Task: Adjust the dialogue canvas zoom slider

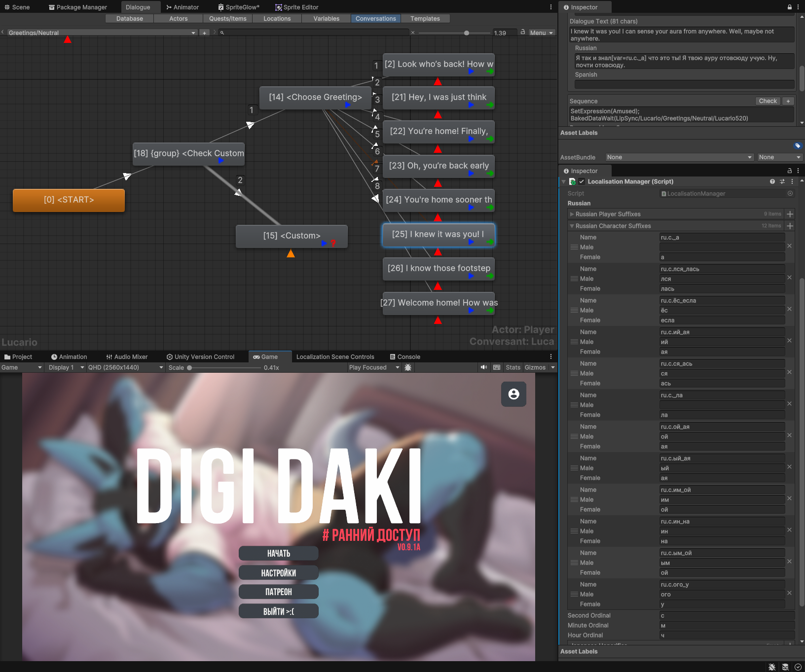Action: pos(467,33)
